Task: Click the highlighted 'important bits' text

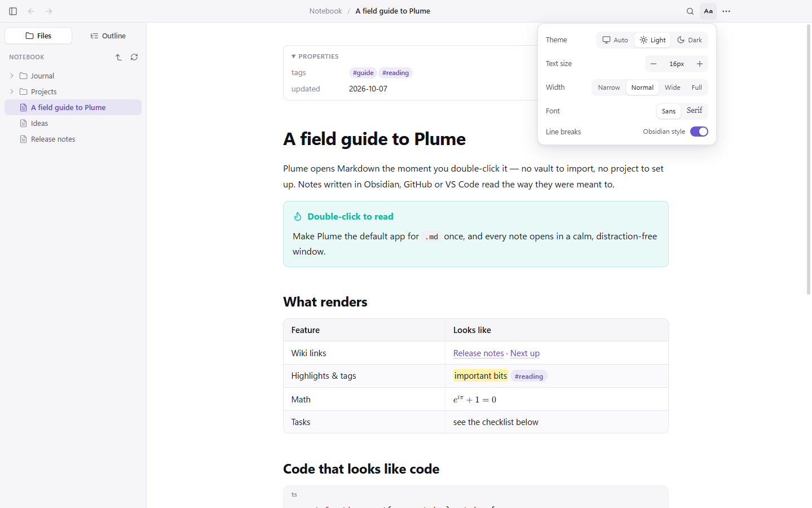Action: 481,376
